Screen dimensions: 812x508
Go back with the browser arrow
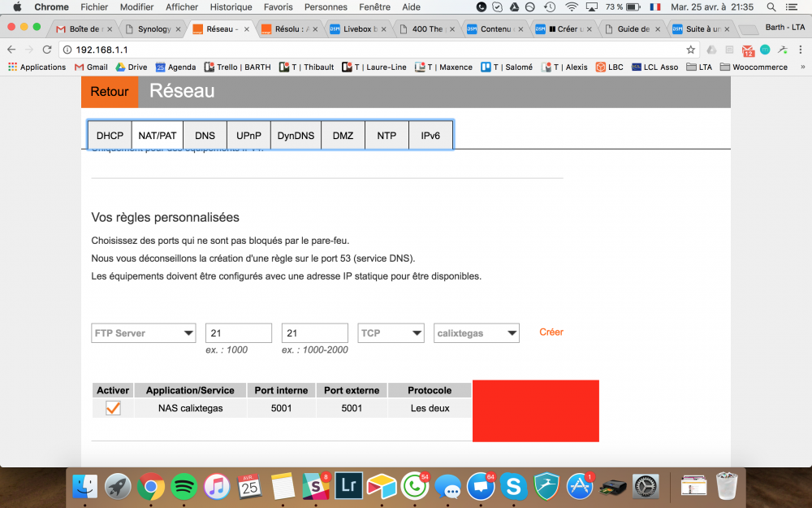pos(11,50)
